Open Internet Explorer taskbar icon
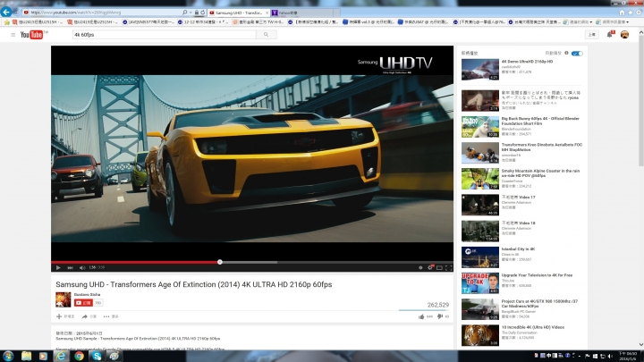This screenshot has height=362, width=644. (x=61, y=356)
